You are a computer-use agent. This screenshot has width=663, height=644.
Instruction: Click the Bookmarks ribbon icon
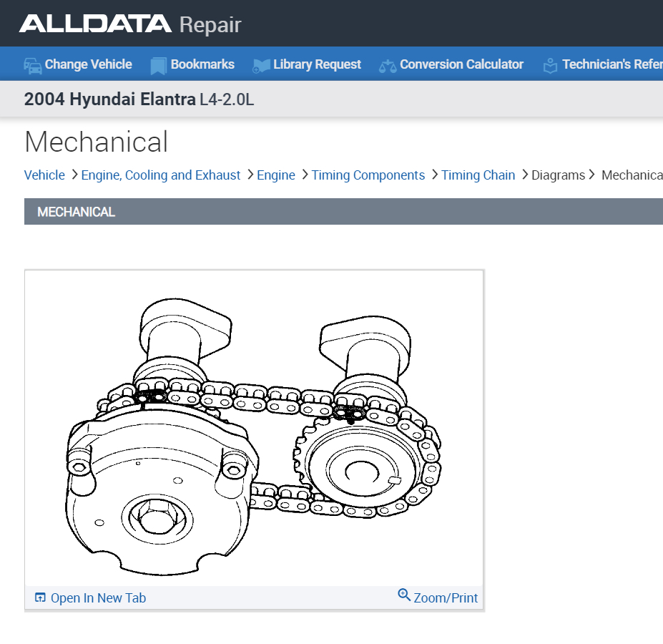158,66
